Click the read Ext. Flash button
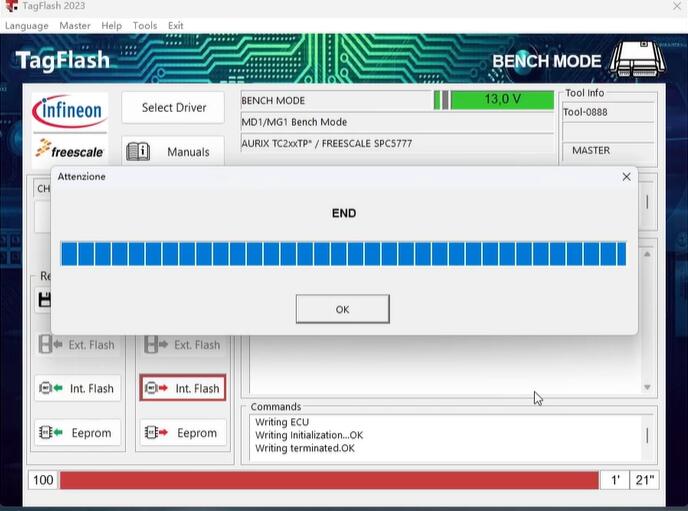Viewport: 688px width, 511px height. [78, 345]
